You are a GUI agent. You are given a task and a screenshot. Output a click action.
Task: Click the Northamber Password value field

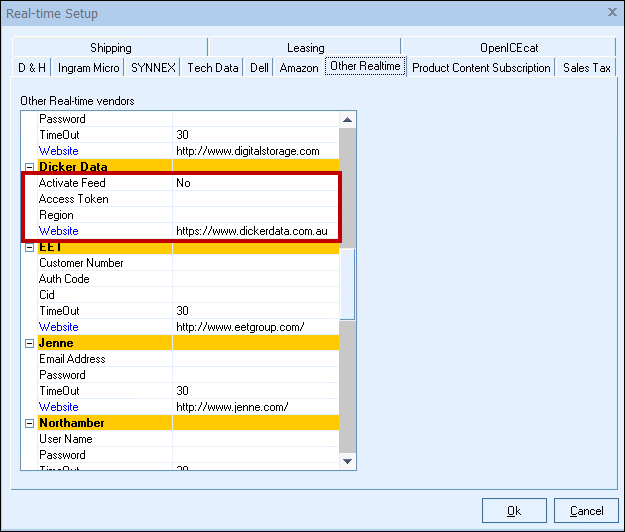point(256,455)
